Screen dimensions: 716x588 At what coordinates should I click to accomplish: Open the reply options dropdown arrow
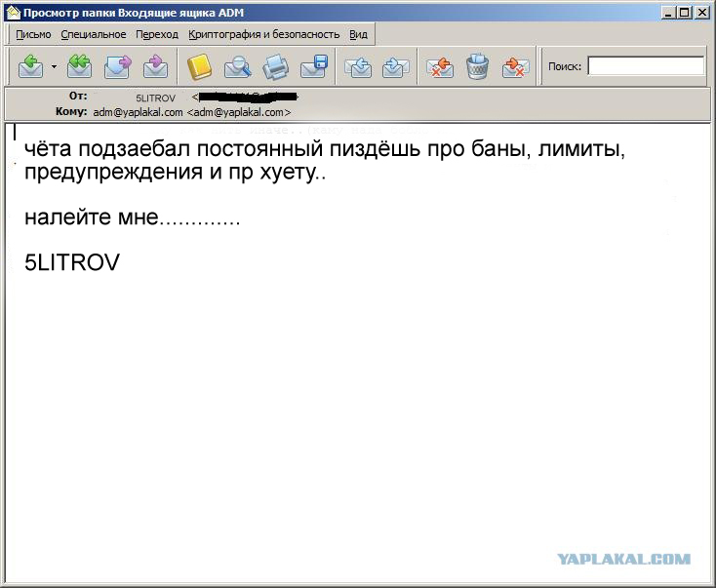[x=54, y=66]
